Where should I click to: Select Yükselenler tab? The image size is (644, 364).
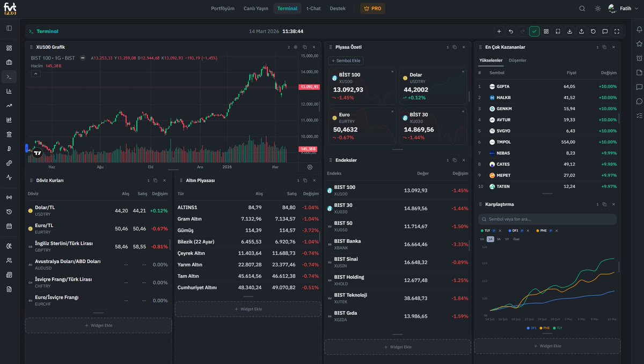[x=491, y=61]
